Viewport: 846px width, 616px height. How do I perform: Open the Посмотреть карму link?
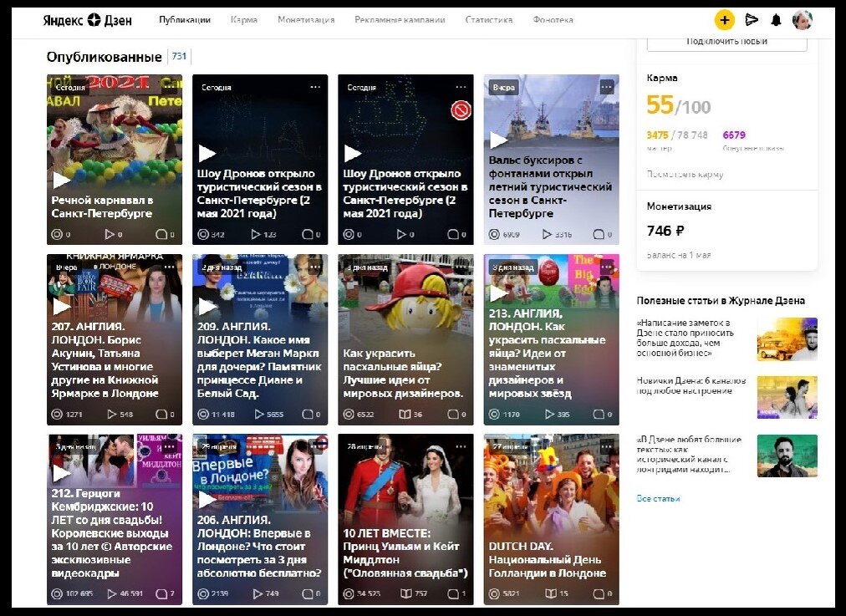[685, 174]
